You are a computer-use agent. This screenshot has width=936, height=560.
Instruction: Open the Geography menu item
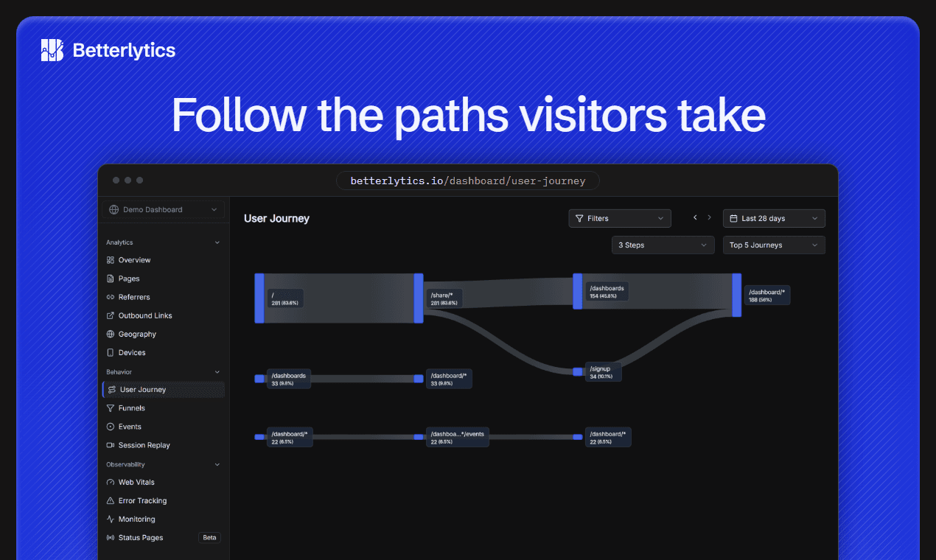[x=164, y=334]
